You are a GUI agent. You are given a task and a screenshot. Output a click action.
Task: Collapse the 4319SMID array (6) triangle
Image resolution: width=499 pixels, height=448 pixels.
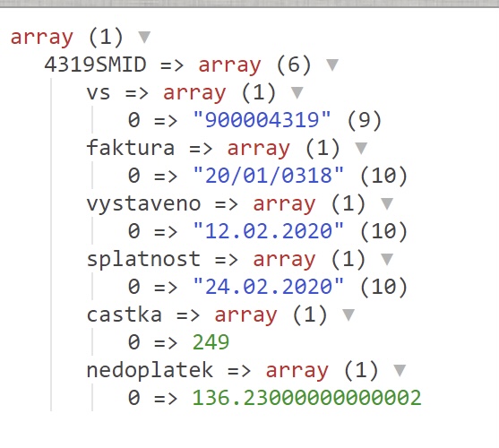[x=332, y=65]
